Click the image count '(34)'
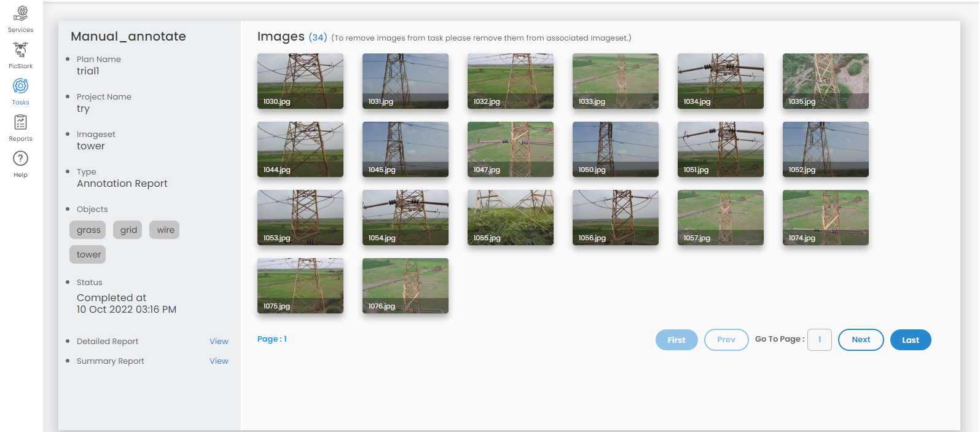 tap(318, 37)
